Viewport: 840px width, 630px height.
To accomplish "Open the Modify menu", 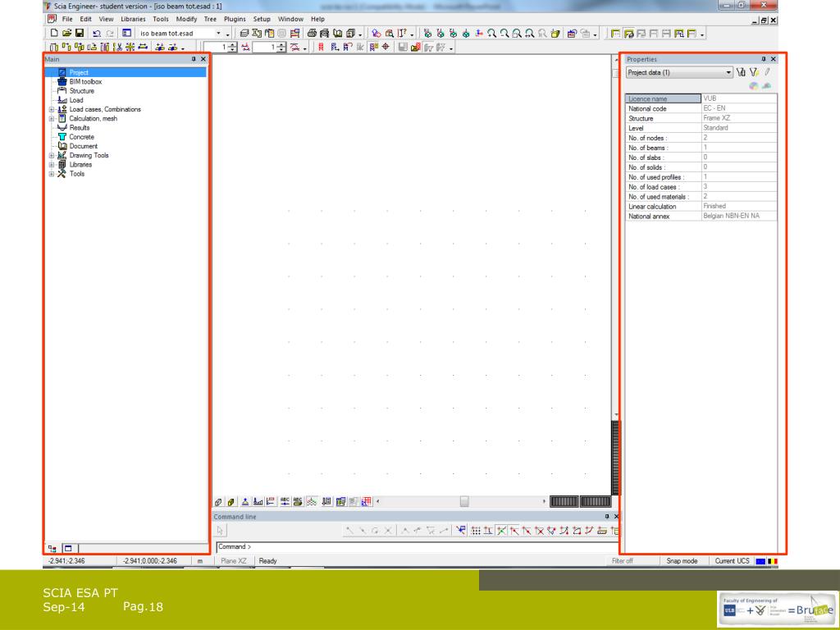I will tap(186, 19).
